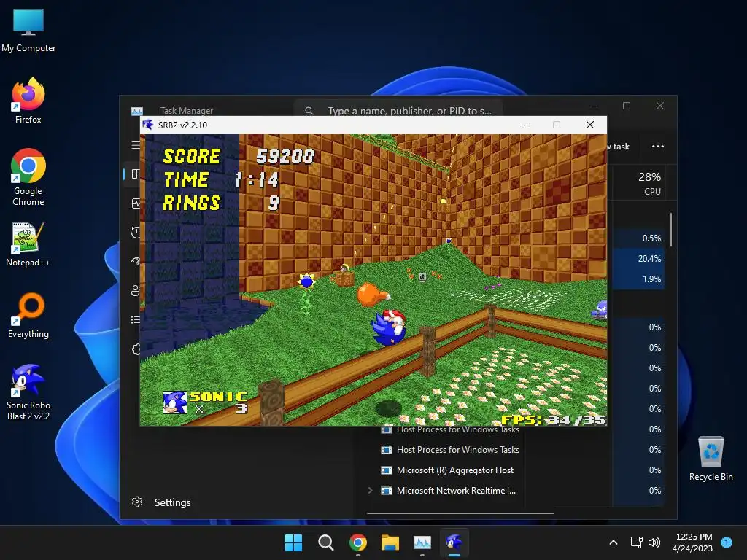Viewport: 747px width, 560px height.
Task: Sort by the 28% CPU column header
Action: 650,183
